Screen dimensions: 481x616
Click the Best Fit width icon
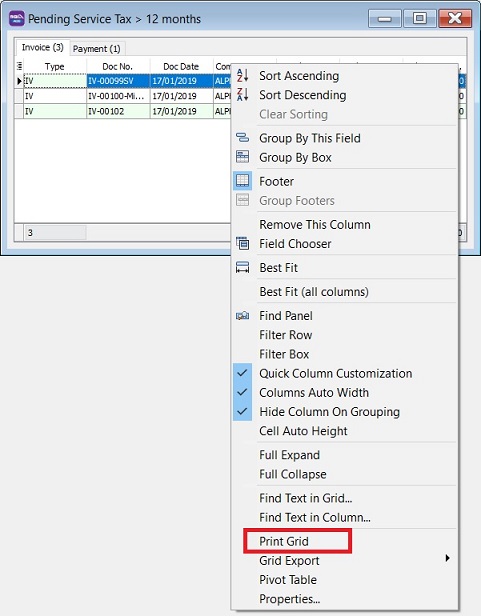242,268
